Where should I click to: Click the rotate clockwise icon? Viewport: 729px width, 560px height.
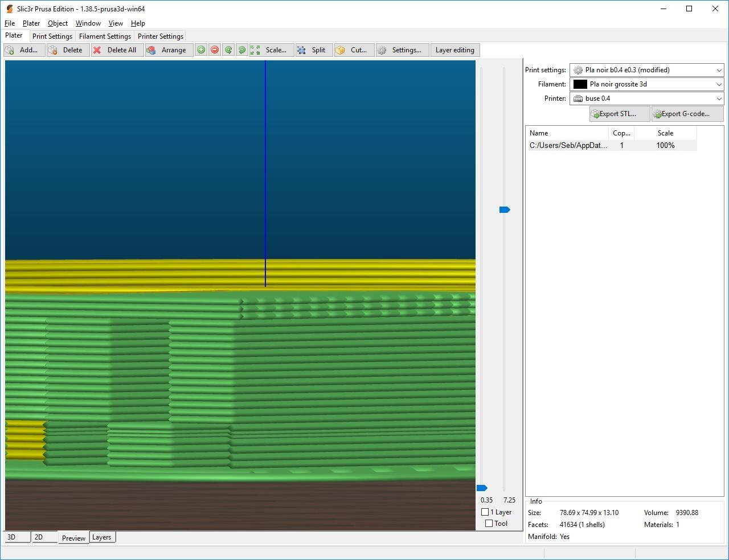(x=242, y=50)
